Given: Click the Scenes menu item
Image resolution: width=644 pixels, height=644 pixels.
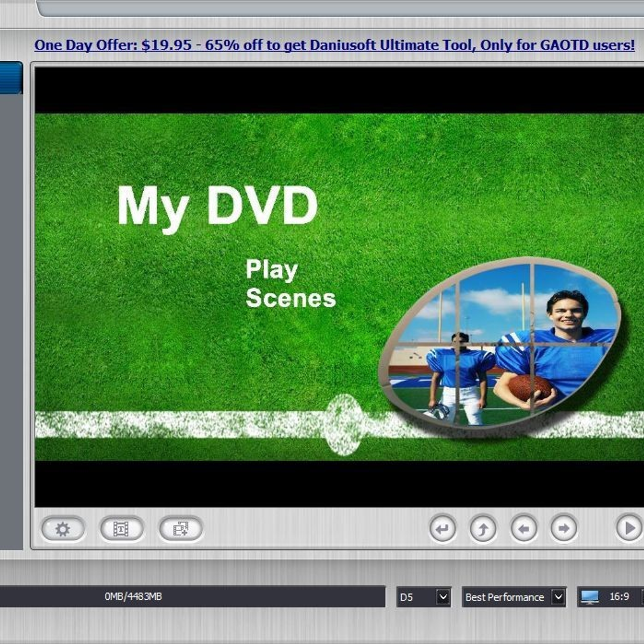Looking at the screenshot, I should point(291,298).
